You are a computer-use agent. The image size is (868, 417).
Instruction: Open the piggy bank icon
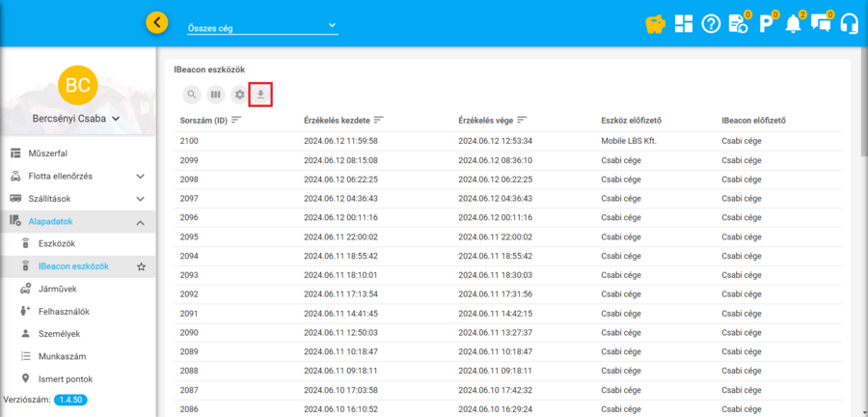pyautogui.click(x=655, y=24)
